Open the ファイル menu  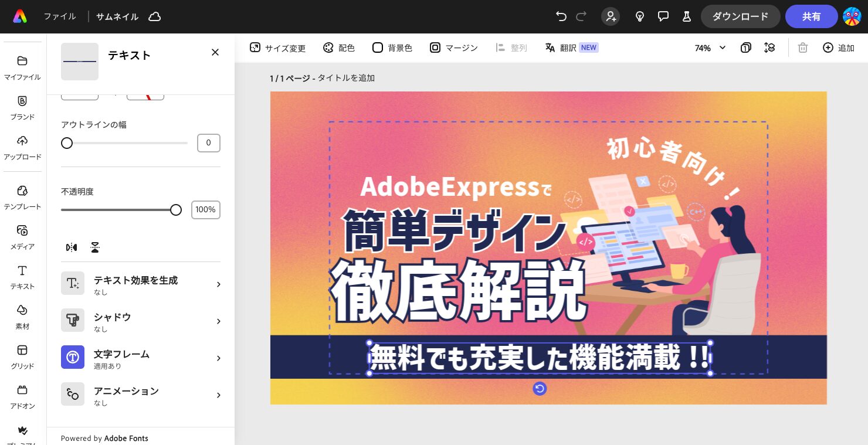[x=59, y=16]
